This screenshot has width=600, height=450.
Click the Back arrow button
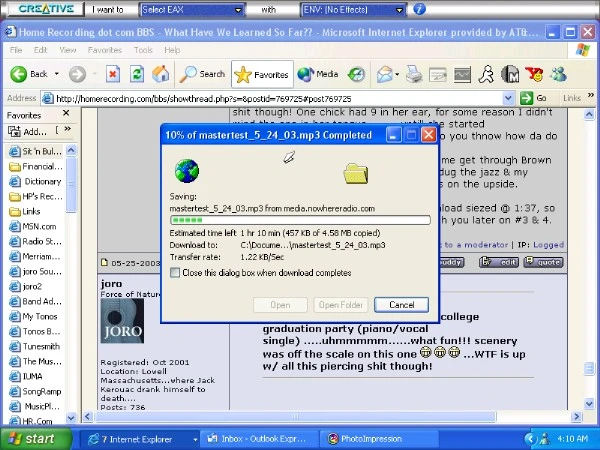pyautogui.click(x=29, y=74)
